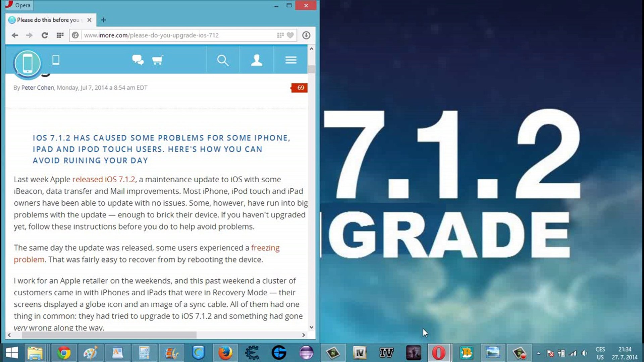The image size is (644, 362).
Task: Open a new tab with plus button
Action: point(103,20)
